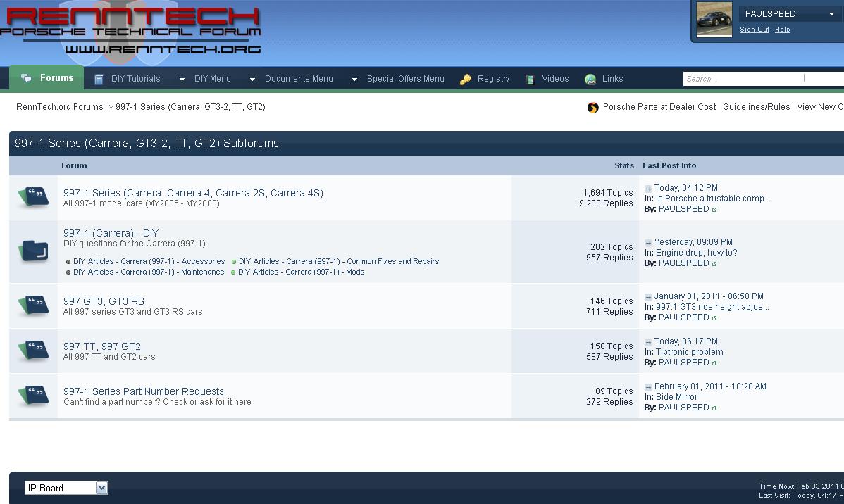
Task: Click the RennTech Porsche Technical Forum logo
Action: pos(131,31)
